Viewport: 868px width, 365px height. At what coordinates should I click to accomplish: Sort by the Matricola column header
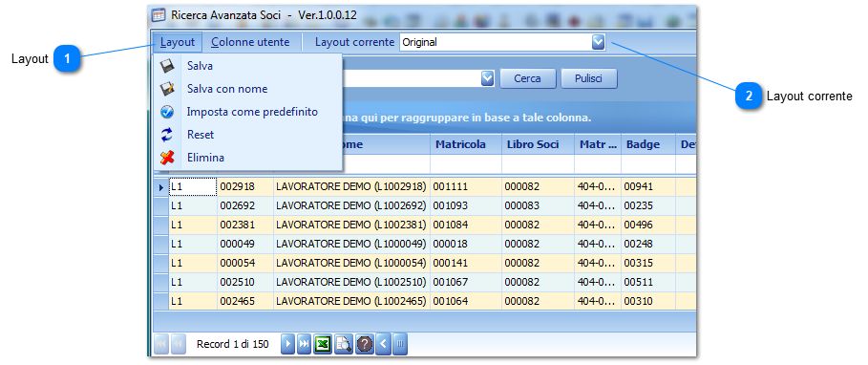pyautogui.click(x=466, y=144)
